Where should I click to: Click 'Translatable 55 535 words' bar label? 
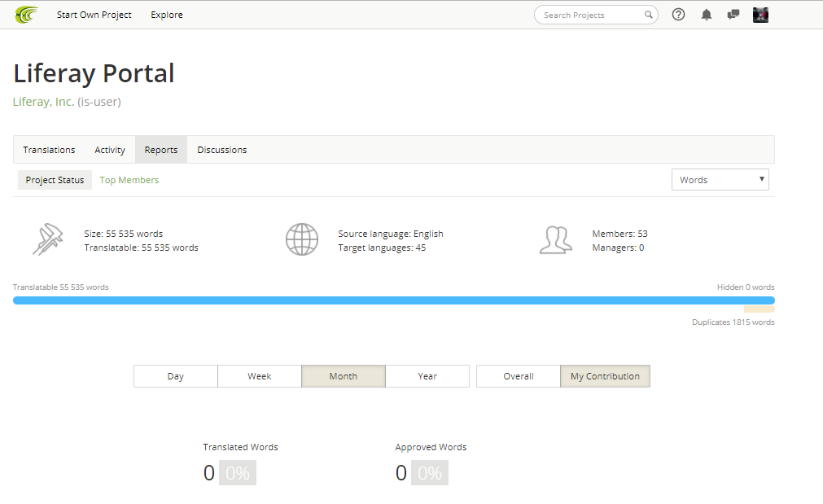(x=60, y=287)
